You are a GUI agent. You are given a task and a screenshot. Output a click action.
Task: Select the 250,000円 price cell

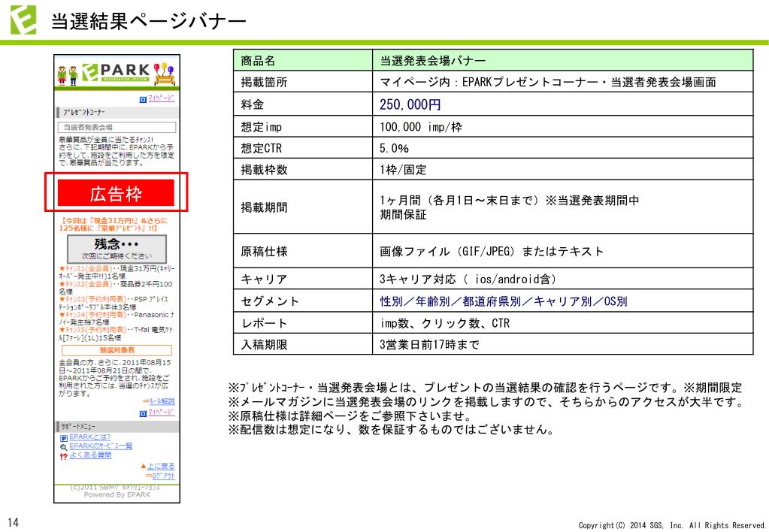pyautogui.click(x=562, y=104)
